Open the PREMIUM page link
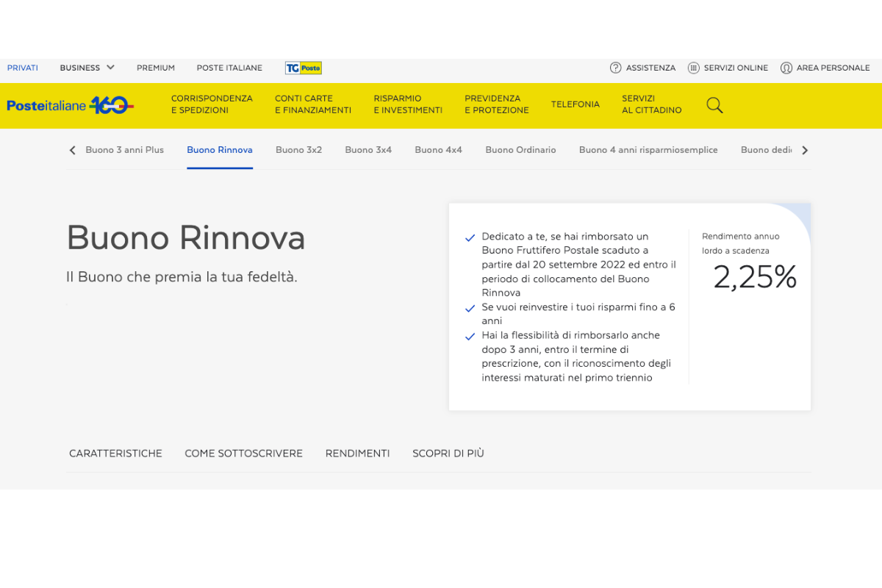882x588 pixels. coord(156,68)
